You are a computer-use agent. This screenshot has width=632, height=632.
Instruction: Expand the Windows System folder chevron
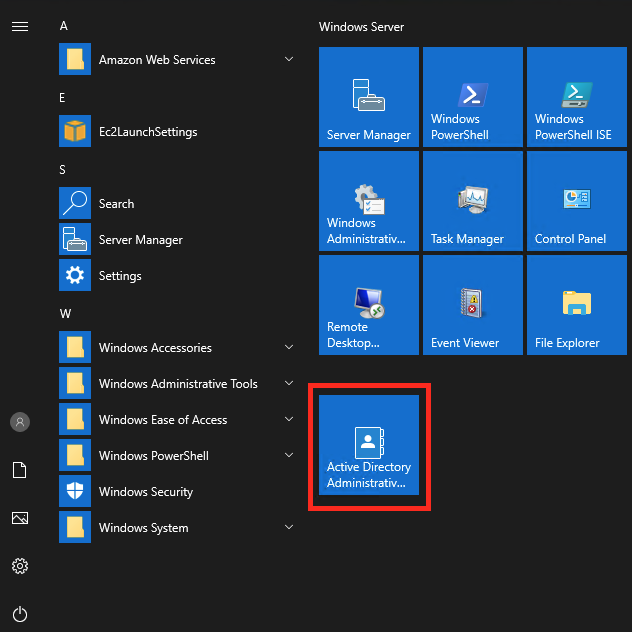tap(289, 527)
